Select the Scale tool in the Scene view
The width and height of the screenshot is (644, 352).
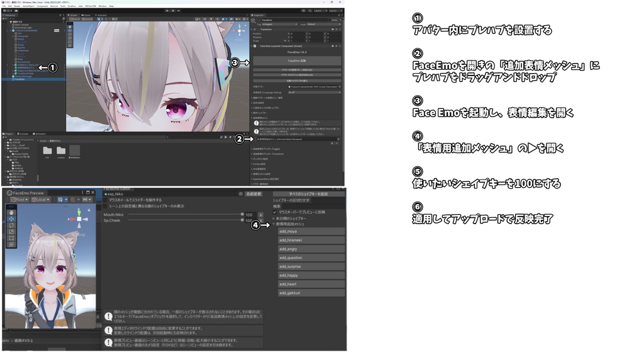[70, 38]
